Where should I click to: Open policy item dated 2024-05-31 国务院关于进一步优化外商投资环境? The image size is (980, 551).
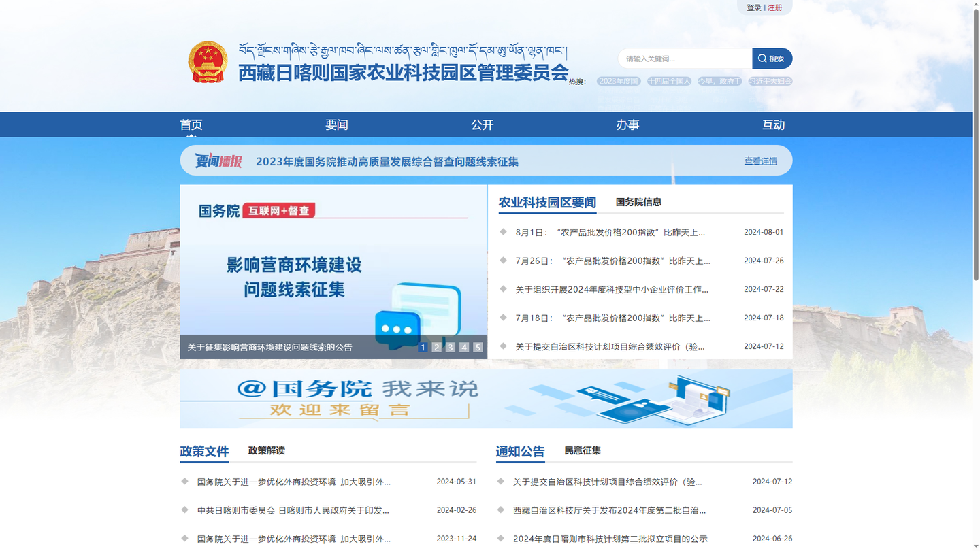tap(294, 482)
